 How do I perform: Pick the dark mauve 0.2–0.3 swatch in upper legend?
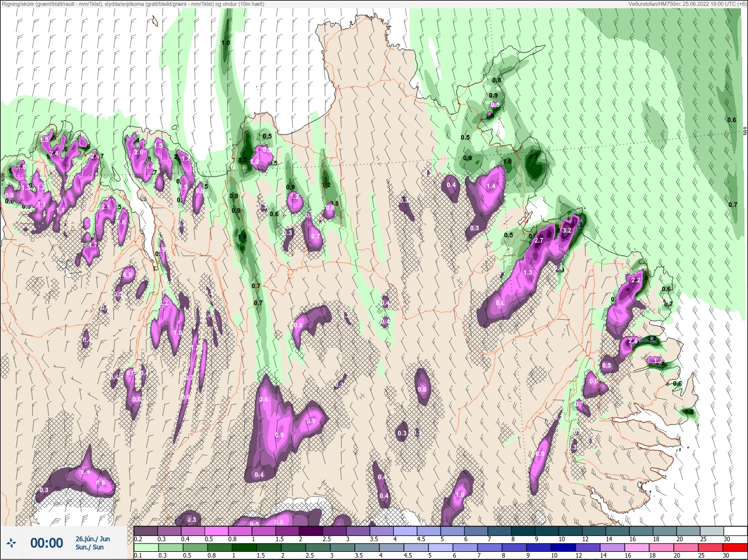146,531
